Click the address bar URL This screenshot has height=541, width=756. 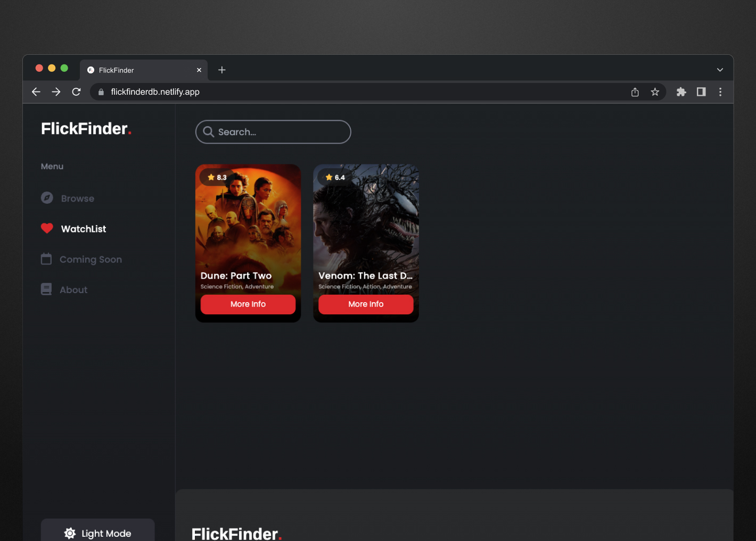tap(155, 92)
